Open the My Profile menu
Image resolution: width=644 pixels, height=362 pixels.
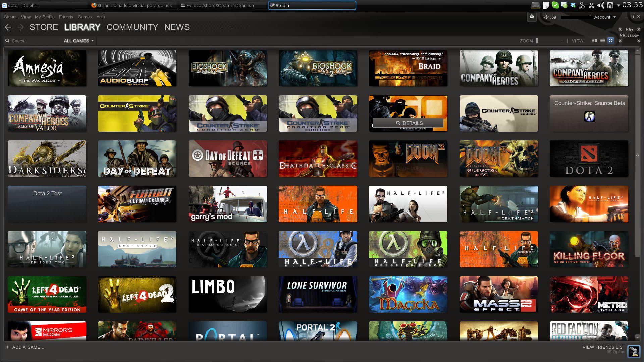(45, 17)
